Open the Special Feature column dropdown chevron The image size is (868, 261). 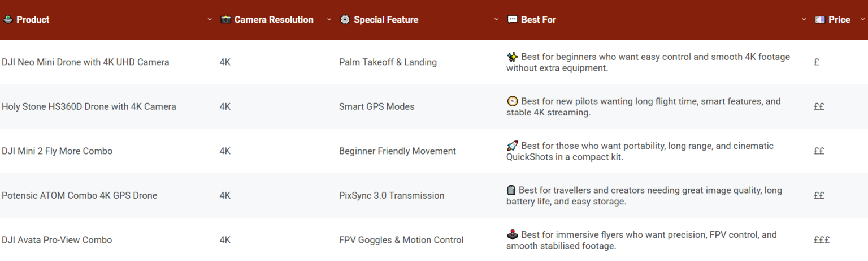(x=497, y=20)
